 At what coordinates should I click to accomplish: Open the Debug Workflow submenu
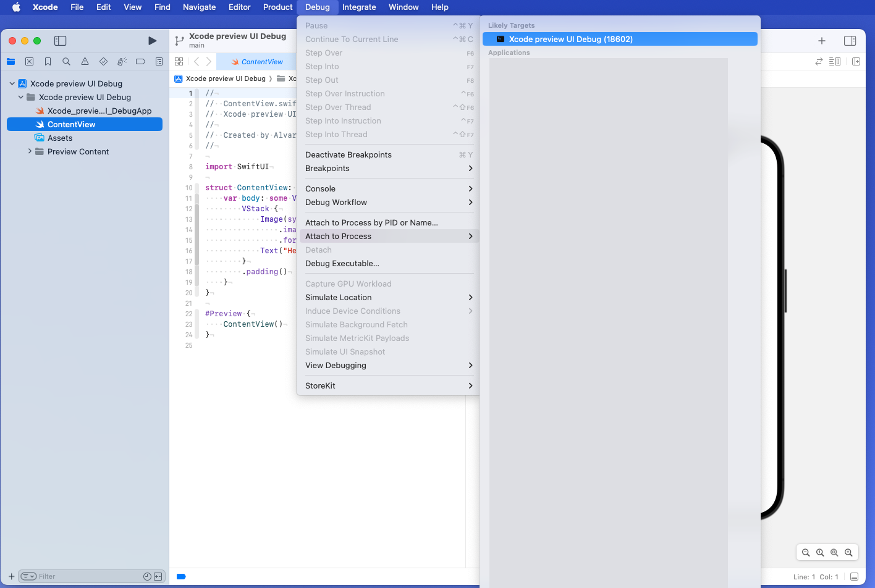[388, 202]
